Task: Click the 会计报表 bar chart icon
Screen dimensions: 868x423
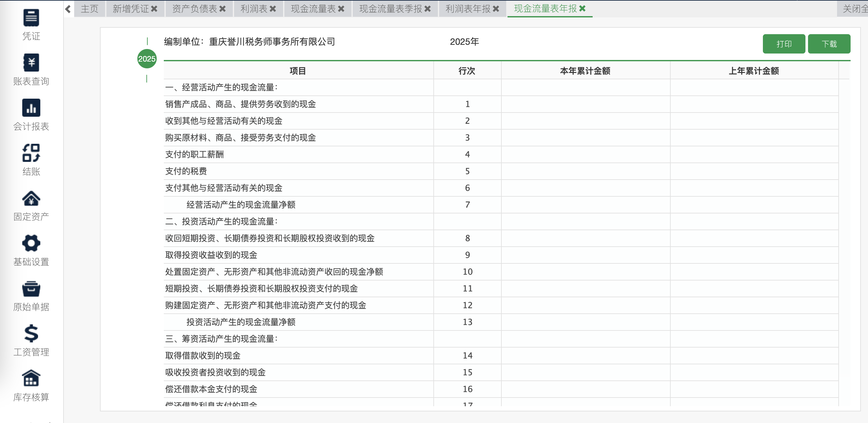Action: (x=31, y=108)
